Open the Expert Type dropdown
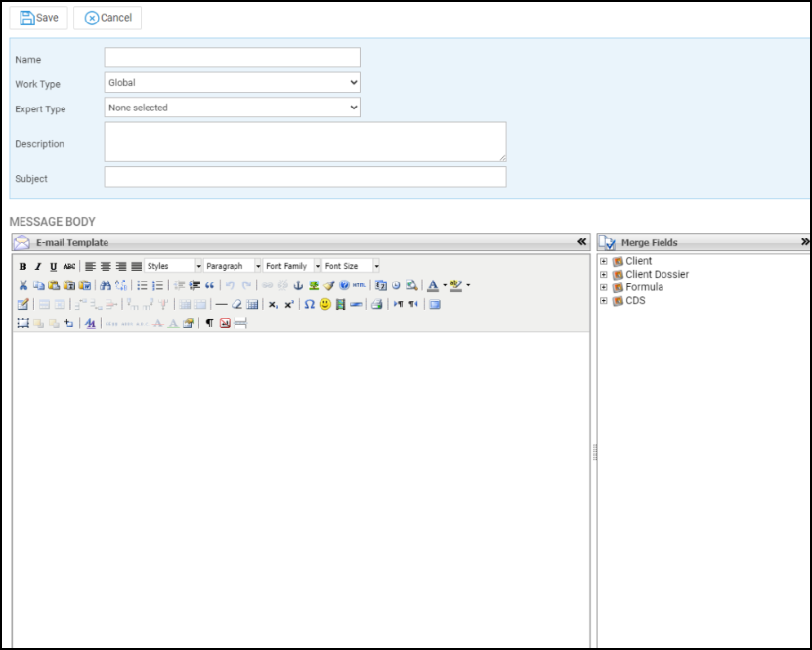 click(232, 108)
